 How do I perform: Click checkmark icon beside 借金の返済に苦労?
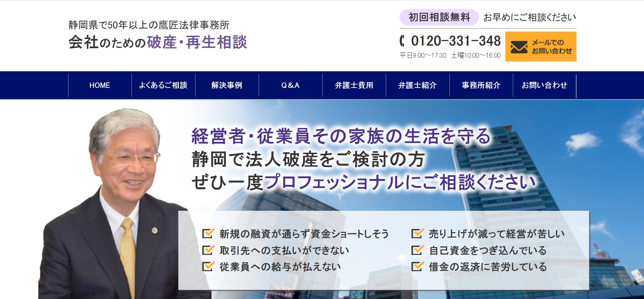(417, 266)
